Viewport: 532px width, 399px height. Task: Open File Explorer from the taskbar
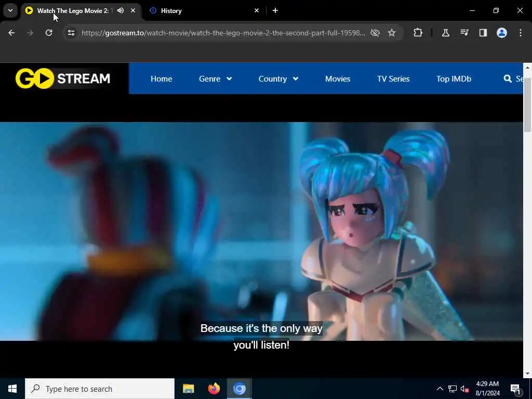pyautogui.click(x=188, y=389)
